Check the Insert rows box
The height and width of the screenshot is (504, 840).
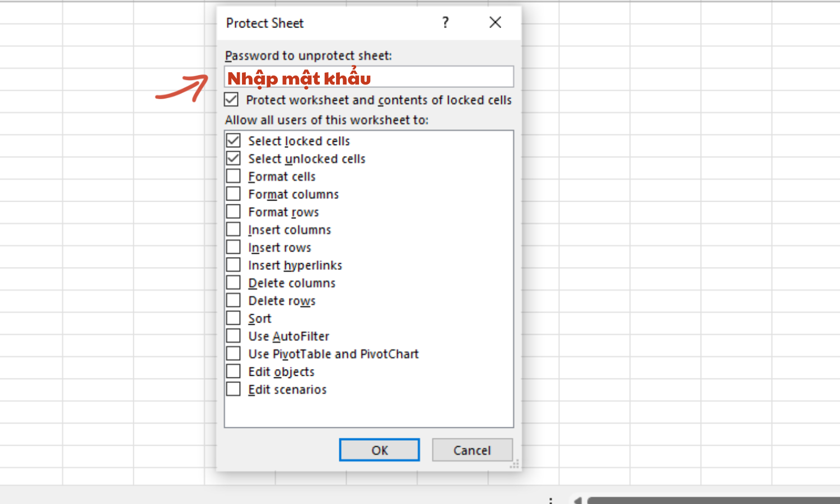(234, 248)
